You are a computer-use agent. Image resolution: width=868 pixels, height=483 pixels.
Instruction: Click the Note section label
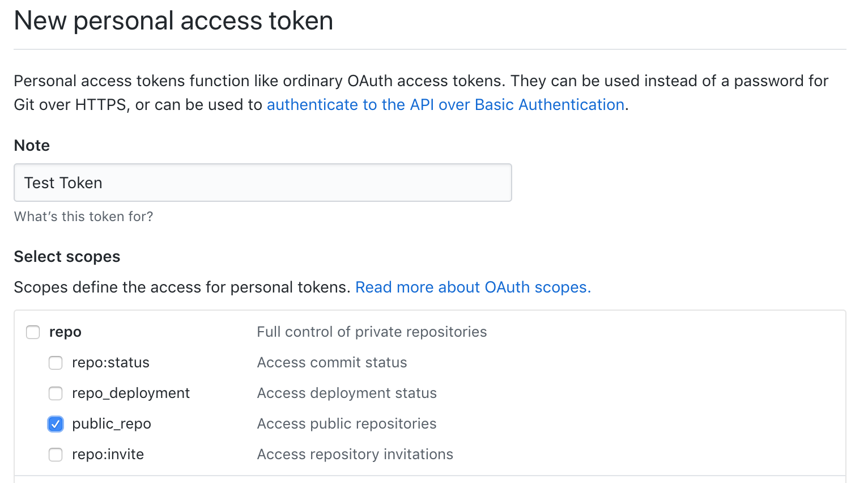click(31, 146)
